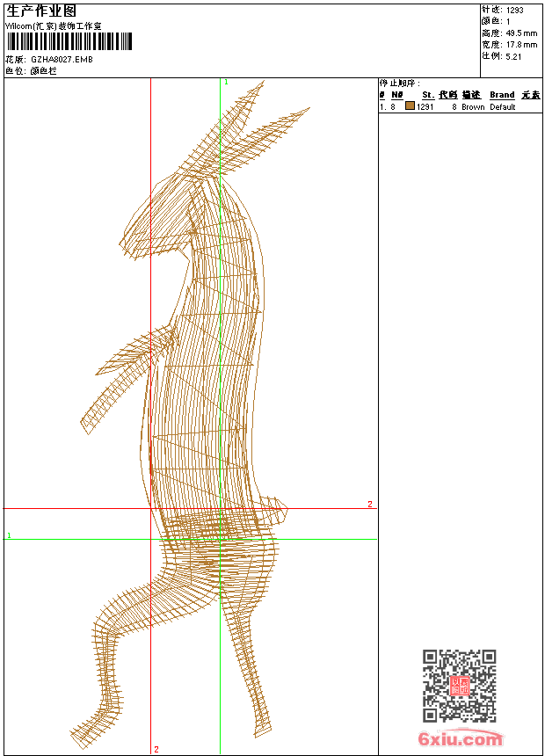Click the 6xiu.com logo link
This screenshot has height=756, width=545.
click(x=460, y=739)
